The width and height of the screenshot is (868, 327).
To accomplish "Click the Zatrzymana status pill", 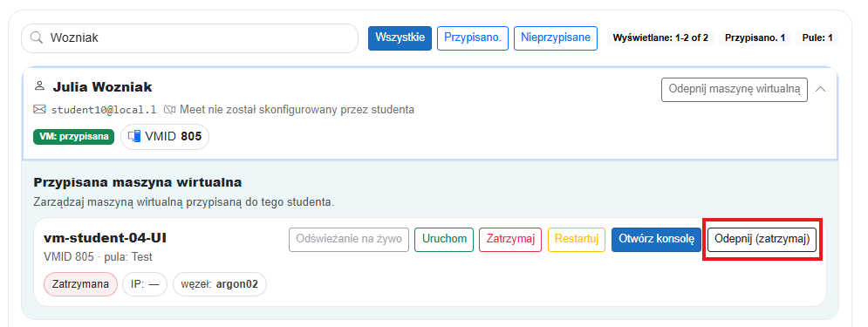I will (x=81, y=284).
